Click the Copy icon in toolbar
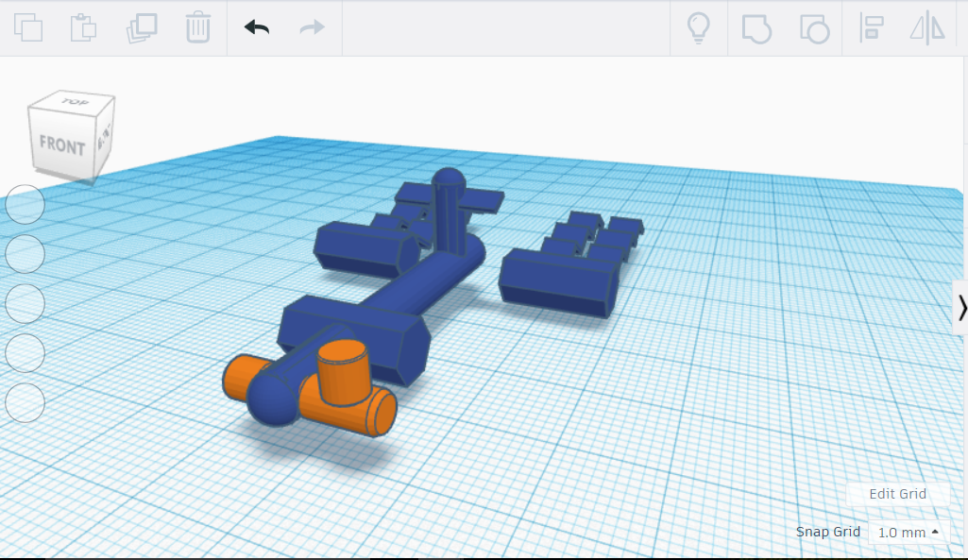Viewport: 968px width, 560px height. [28, 27]
